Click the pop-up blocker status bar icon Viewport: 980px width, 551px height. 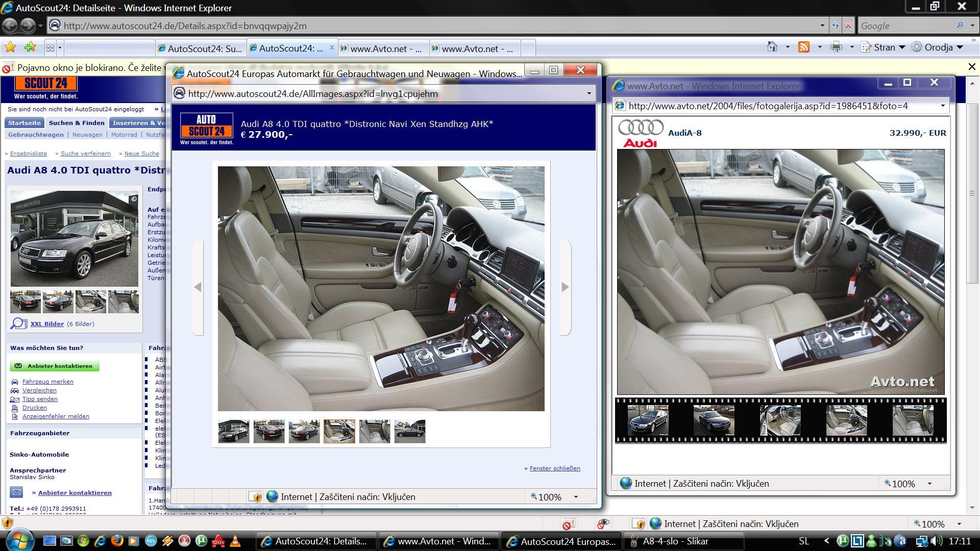point(568,524)
